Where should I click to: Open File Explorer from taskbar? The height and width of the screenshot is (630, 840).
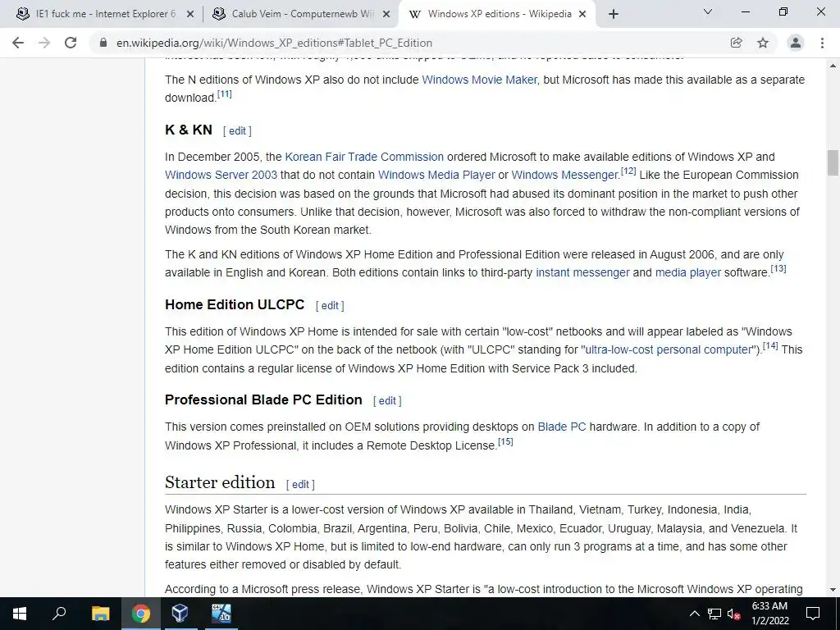pyautogui.click(x=101, y=614)
